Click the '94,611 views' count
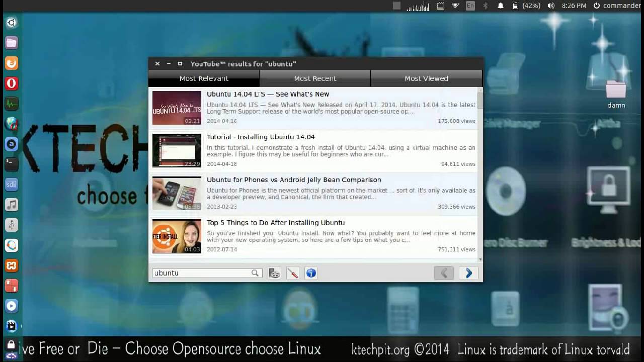Image resolution: width=644 pixels, height=362 pixels. click(458, 164)
